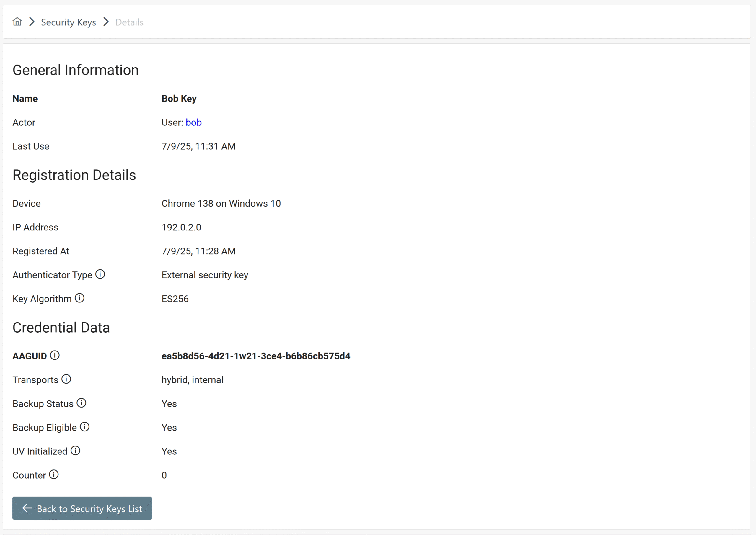Click the ES256 key algorithm value
The width and height of the screenshot is (756, 535).
175,299
